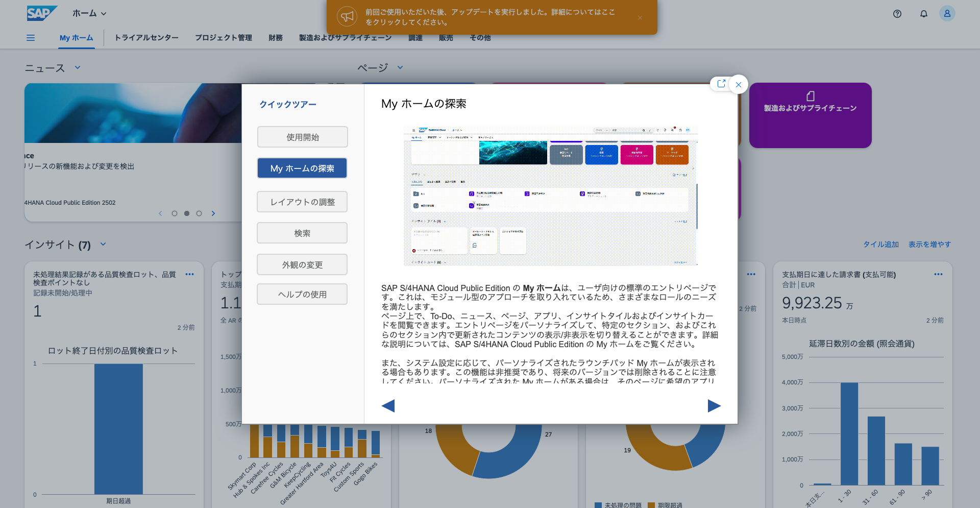Open the 財務 tab
Viewport: 980px width, 508px height.
pos(276,38)
